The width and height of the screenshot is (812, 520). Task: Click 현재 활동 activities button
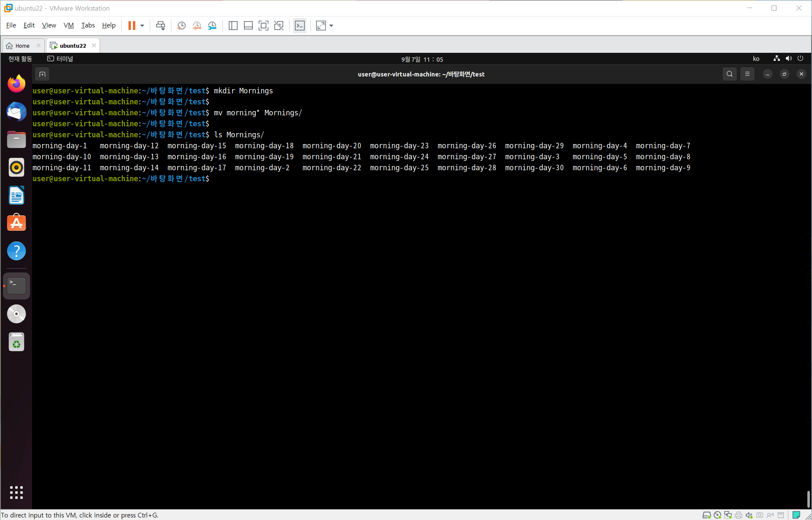(x=20, y=59)
